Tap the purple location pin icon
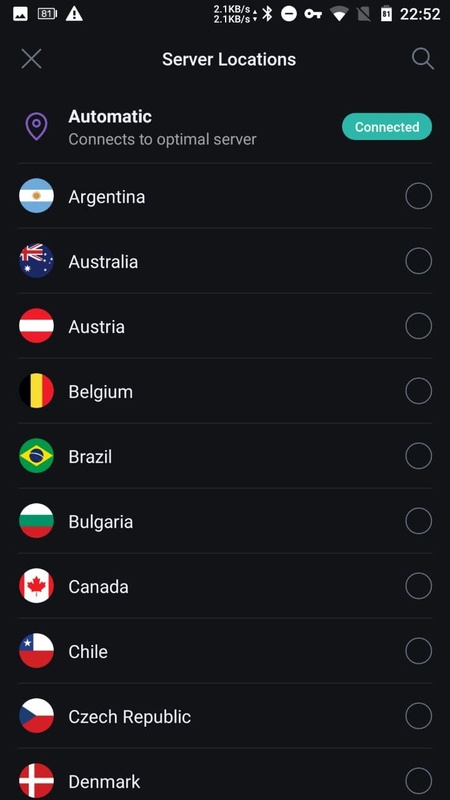Image resolution: width=450 pixels, height=800 pixels. pos(37,127)
